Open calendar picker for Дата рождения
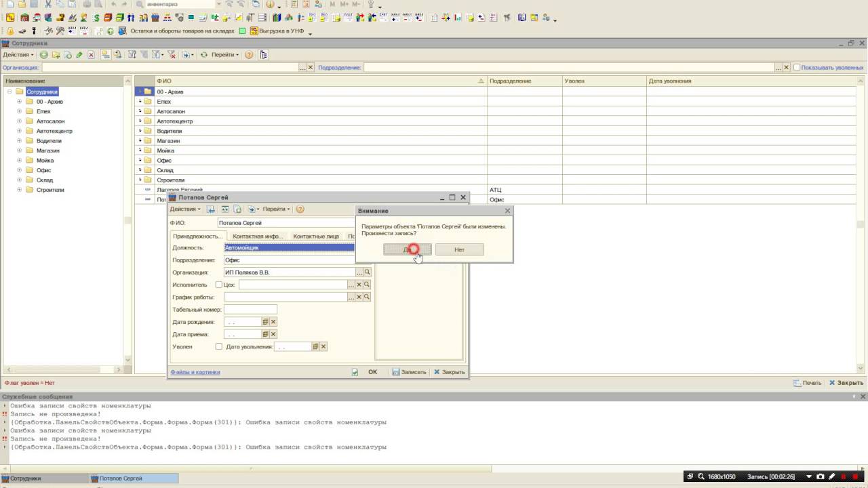Viewport: 868px width, 488px height. coord(266,322)
